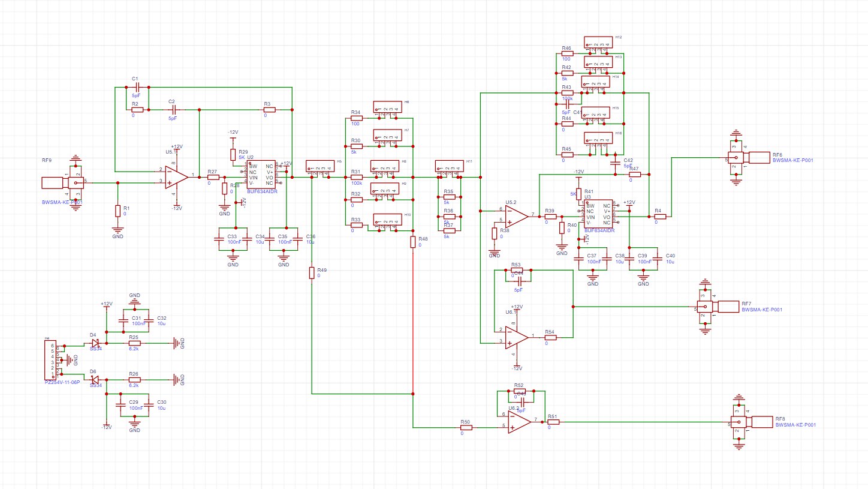Select the D6 SS34 diode symbol
The width and height of the screenshot is (868, 489).
pyautogui.click(x=95, y=380)
